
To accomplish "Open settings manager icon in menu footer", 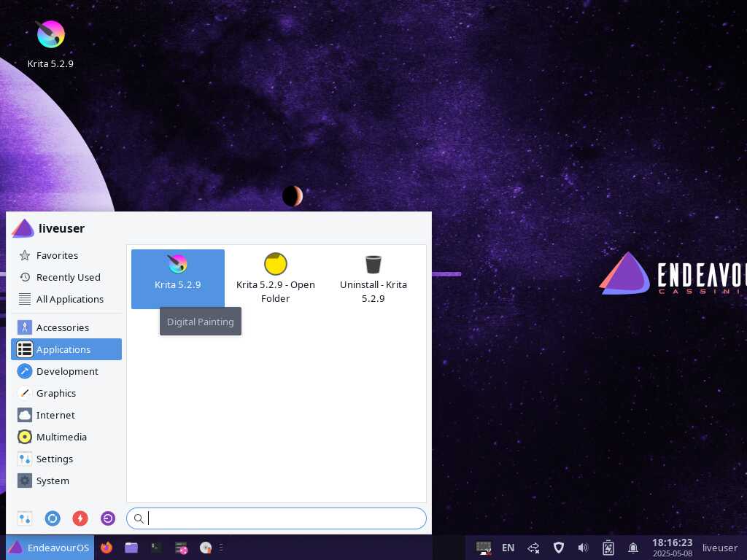I will (x=25, y=518).
